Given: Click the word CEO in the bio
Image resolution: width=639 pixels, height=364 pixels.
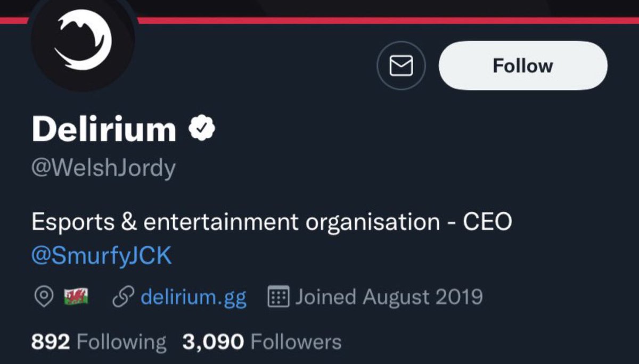Looking at the screenshot, I should 487,222.
